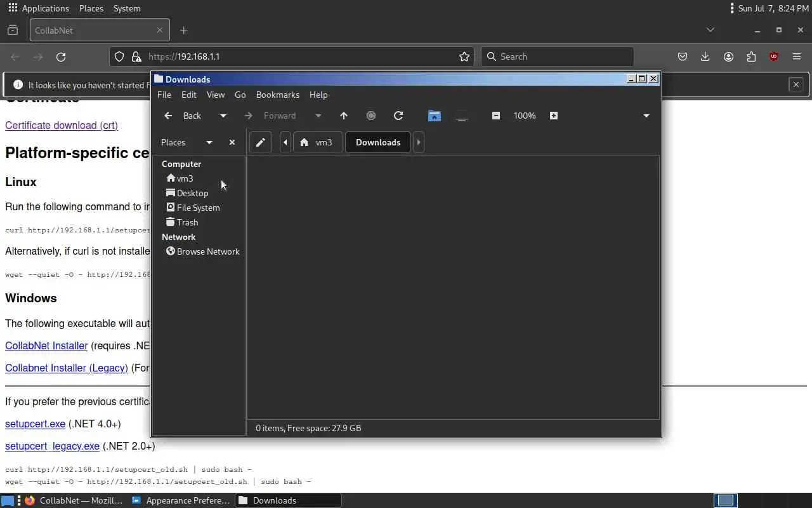The height and width of the screenshot is (508, 812).
Task: Click the Forward arrow in file manager
Action: point(272,116)
